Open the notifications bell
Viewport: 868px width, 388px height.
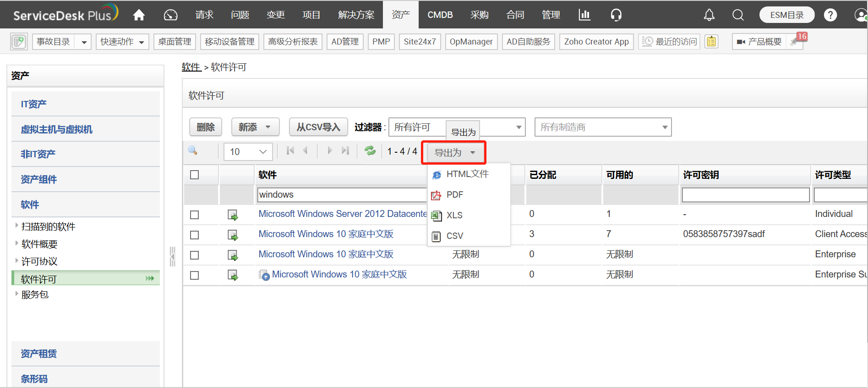(x=709, y=15)
